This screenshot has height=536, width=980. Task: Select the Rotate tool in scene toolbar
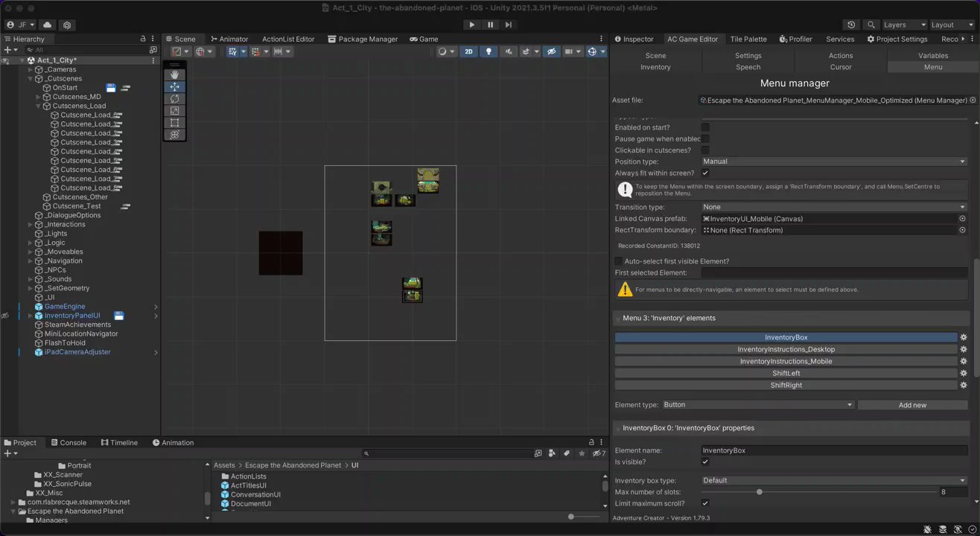click(174, 99)
